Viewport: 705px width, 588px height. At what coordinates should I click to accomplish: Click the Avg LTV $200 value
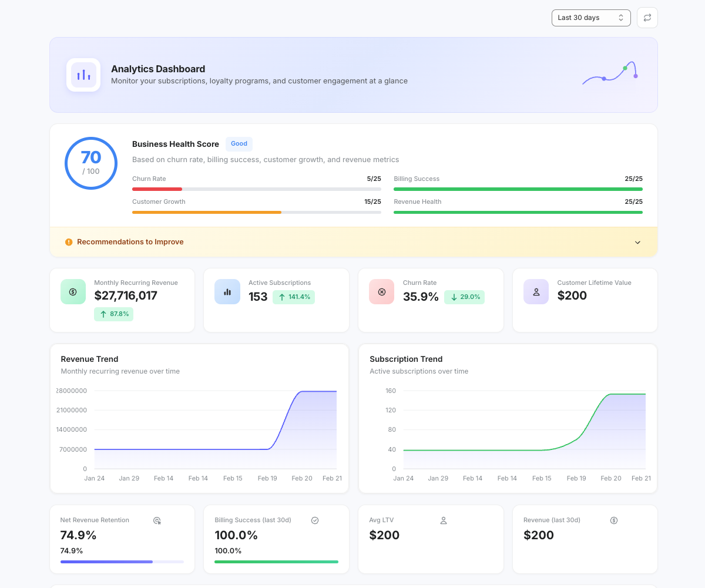[x=384, y=535]
